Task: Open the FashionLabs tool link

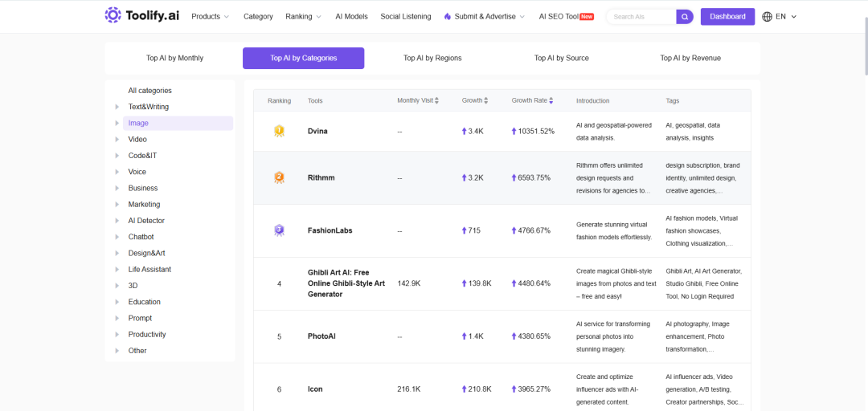Action: click(x=330, y=230)
